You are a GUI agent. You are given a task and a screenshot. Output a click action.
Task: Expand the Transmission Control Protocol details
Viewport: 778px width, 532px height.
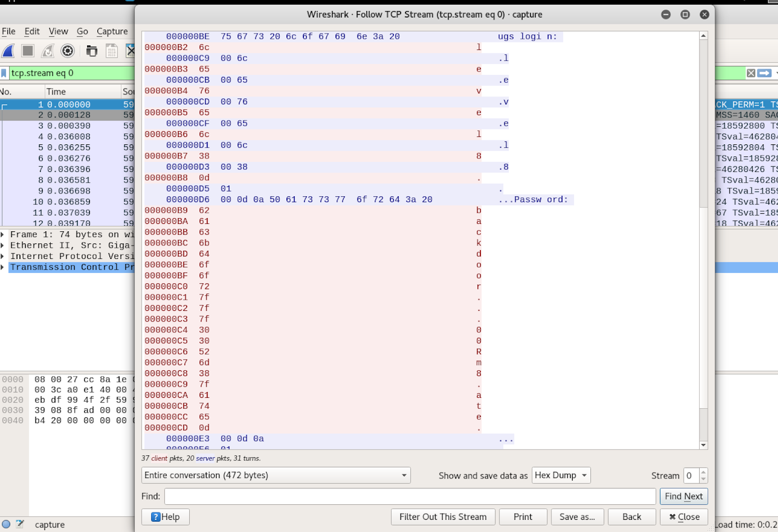(3, 267)
